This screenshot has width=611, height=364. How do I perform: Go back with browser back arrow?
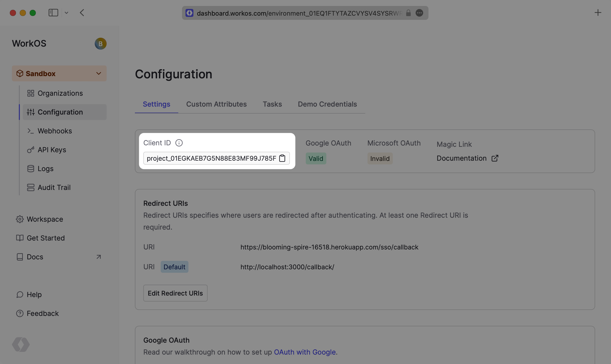[x=82, y=13]
